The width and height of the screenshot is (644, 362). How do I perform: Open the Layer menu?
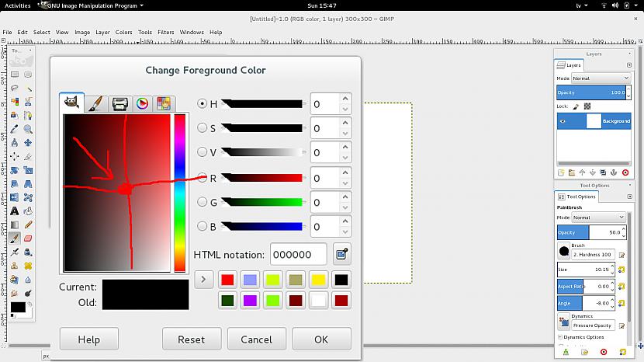pyautogui.click(x=102, y=32)
